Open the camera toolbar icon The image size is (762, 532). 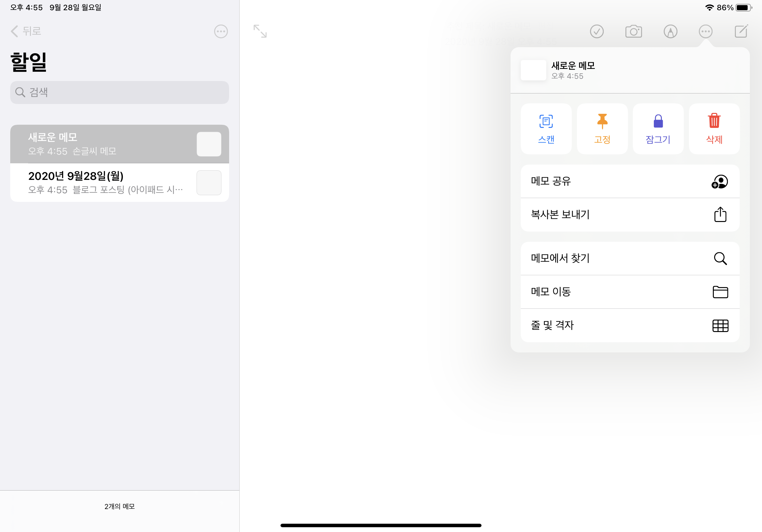pyautogui.click(x=633, y=32)
